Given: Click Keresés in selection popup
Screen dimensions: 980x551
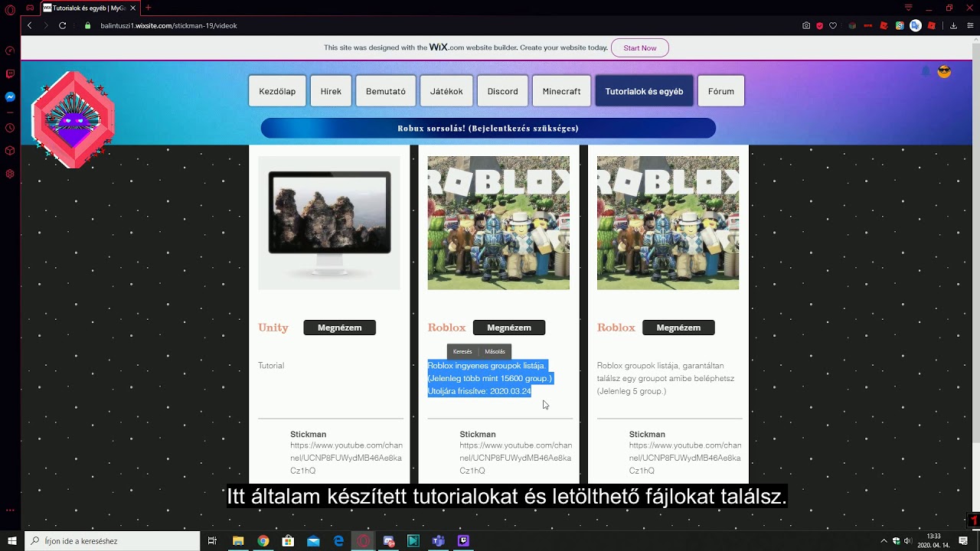Looking at the screenshot, I should [462, 352].
